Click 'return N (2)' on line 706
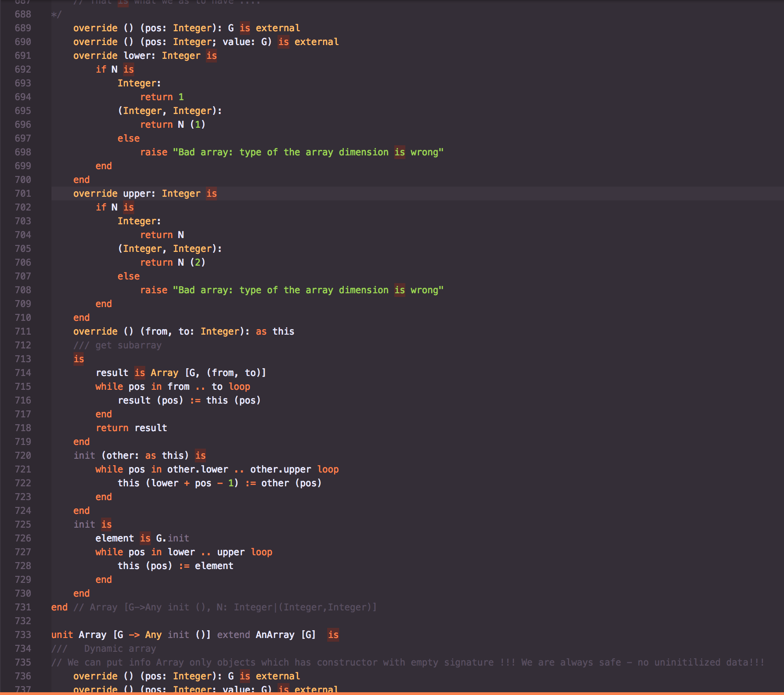The width and height of the screenshot is (784, 695). (x=173, y=262)
